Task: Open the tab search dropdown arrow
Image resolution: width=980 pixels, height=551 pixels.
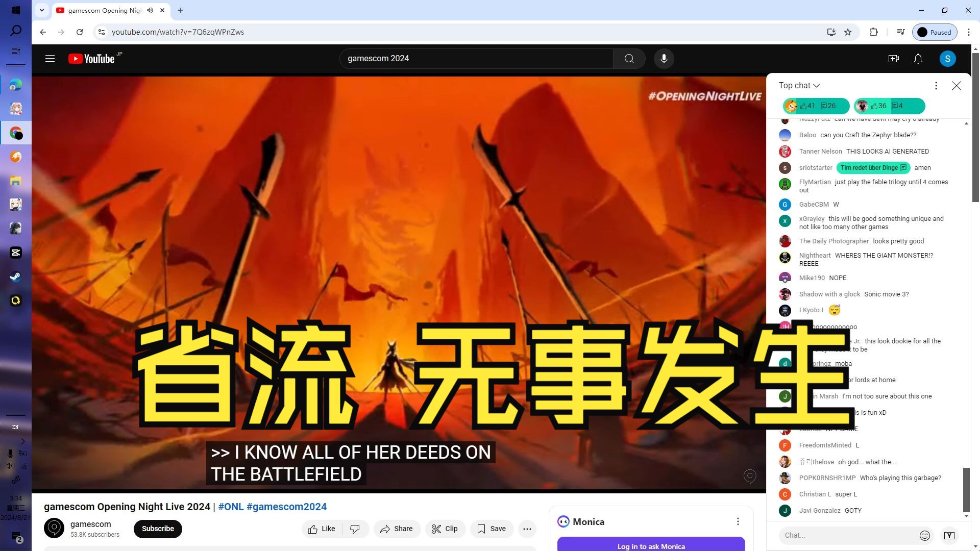Action: (x=42, y=10)
